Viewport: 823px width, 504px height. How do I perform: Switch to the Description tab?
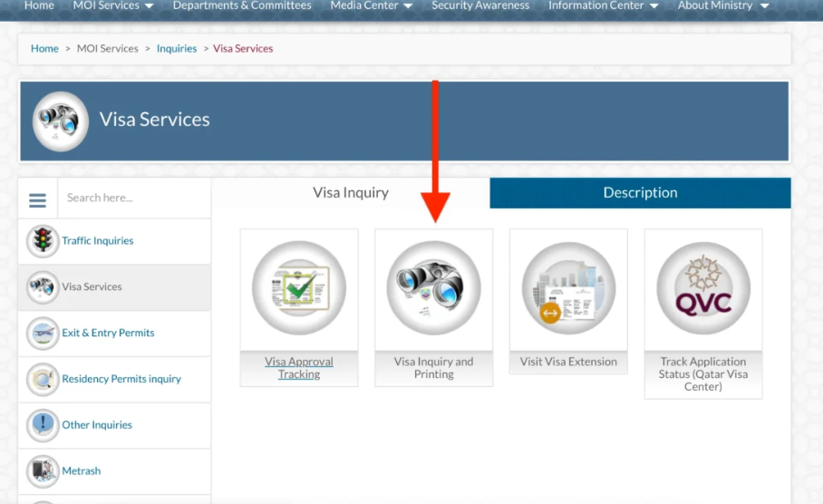(x=640, y=193)
